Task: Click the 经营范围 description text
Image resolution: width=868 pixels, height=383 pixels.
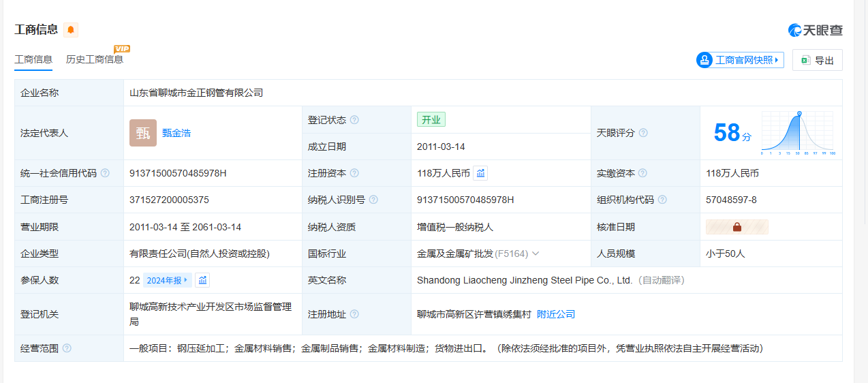Action: [x=446, y=348]
